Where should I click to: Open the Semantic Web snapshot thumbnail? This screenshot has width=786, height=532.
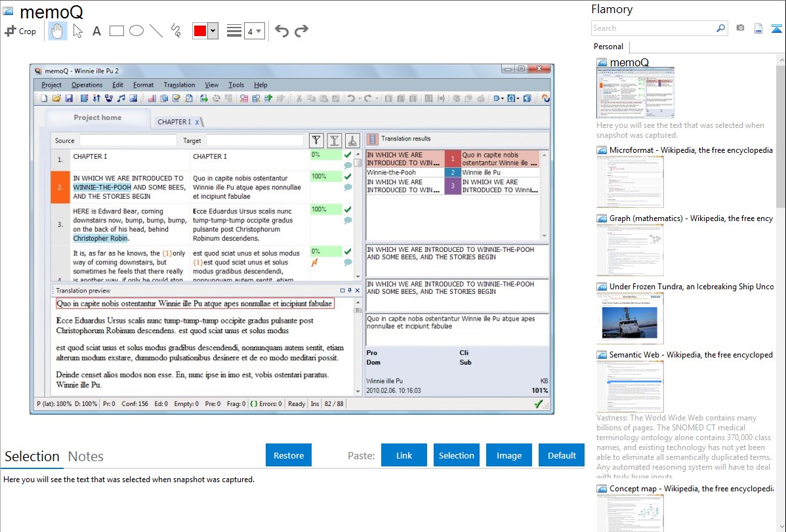[630, 386]
